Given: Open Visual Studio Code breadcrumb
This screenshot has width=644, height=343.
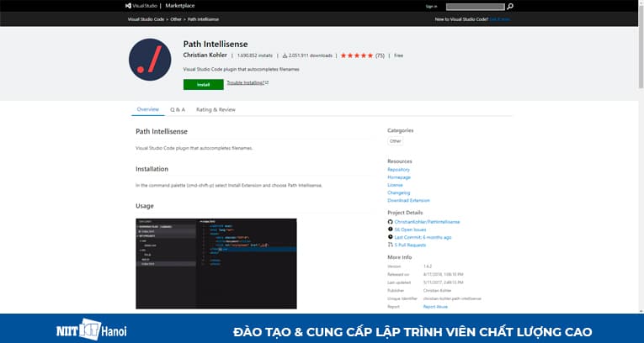Looking at the screenshot, I should [146, 19].
